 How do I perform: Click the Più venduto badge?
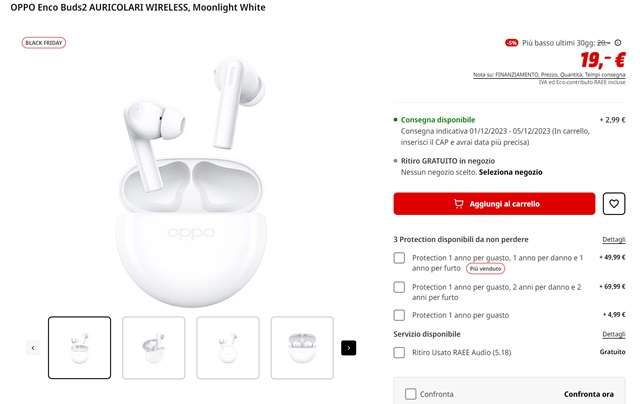485,269
